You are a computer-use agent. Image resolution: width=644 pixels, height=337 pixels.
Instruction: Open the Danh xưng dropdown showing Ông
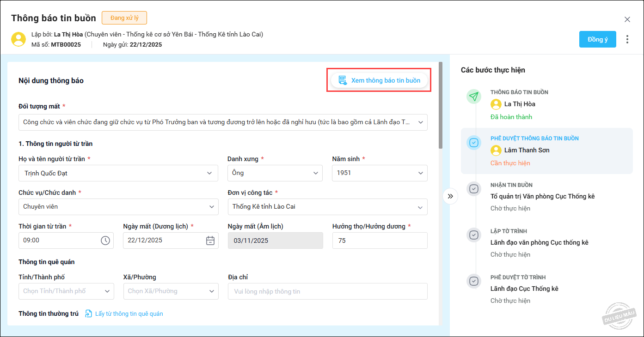click(x=316, y=173)
